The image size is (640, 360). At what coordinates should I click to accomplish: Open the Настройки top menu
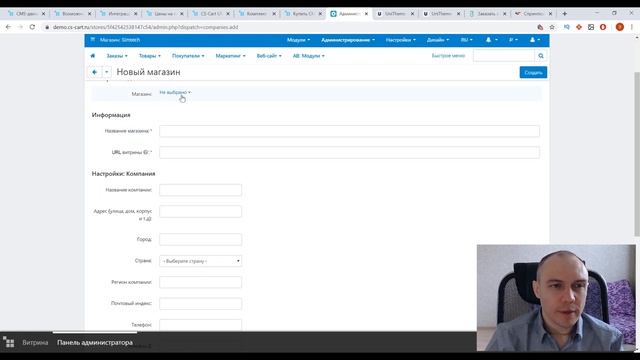tap(400, 40)
